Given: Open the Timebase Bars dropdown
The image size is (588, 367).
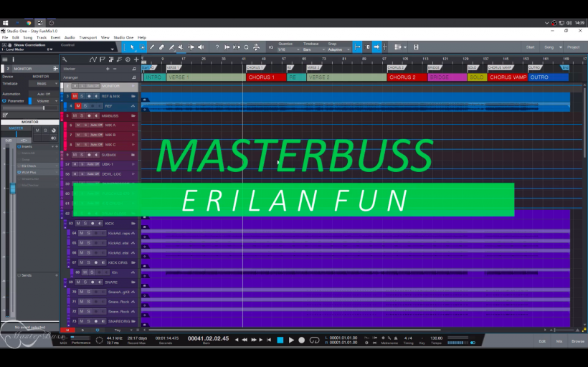Looking at the screenshot, I should pos(313,49).
